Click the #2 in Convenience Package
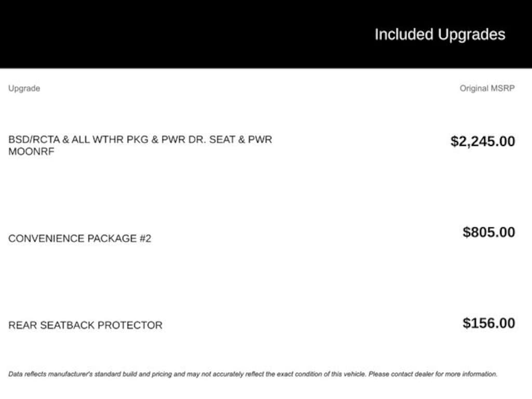The height and width of the screenshot is (399, 532). [x=145, y=238]
